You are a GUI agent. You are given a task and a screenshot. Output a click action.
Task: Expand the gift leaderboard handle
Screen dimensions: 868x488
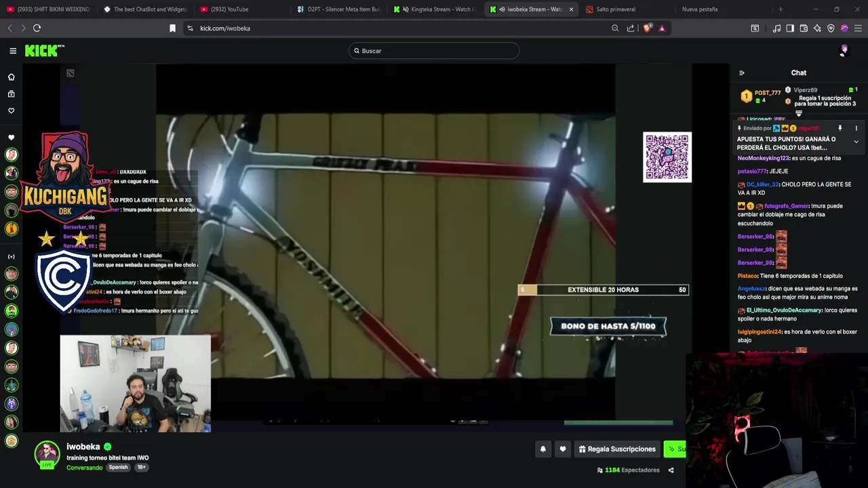(799, 114)
